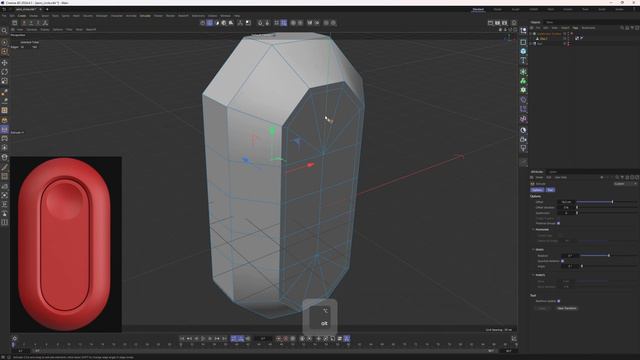Open the Create menu
The width and height of the screenshot is (640, 360).
coord(22,16)
